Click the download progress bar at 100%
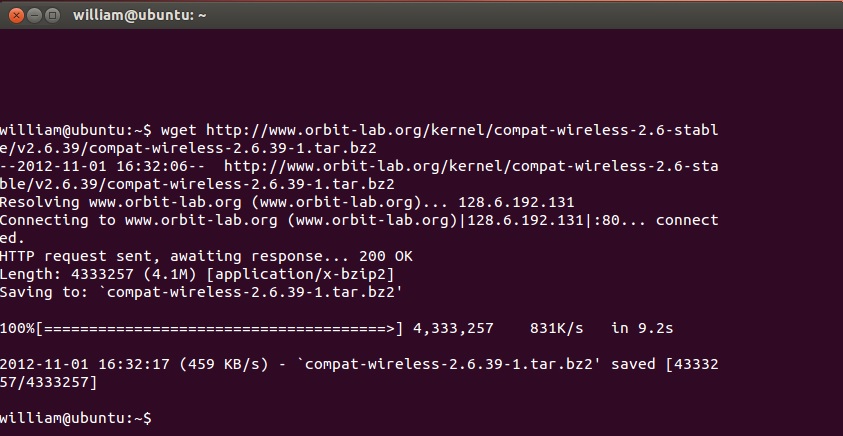843x436 pixels. 220,327
